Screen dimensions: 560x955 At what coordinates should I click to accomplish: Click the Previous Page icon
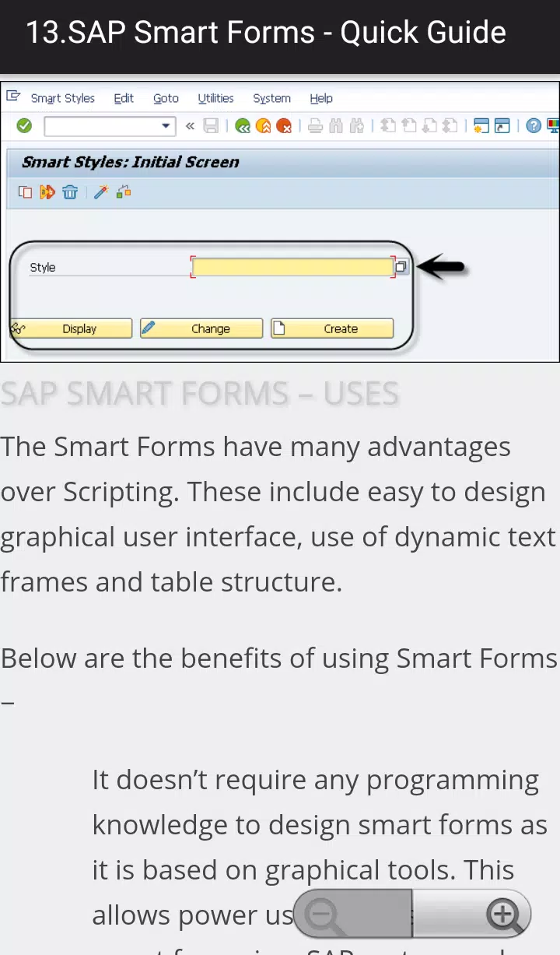tap(408, 125)
